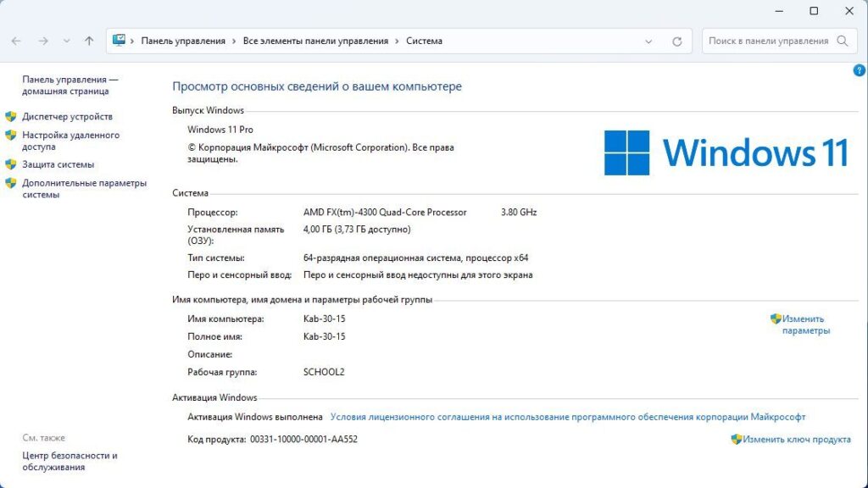Open Защита системы link
The image size is (868, 488).
[58, 164]
